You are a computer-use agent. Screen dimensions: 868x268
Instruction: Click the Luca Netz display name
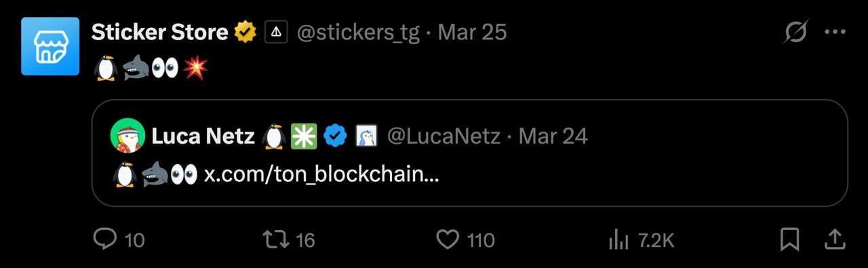[203, 136]
